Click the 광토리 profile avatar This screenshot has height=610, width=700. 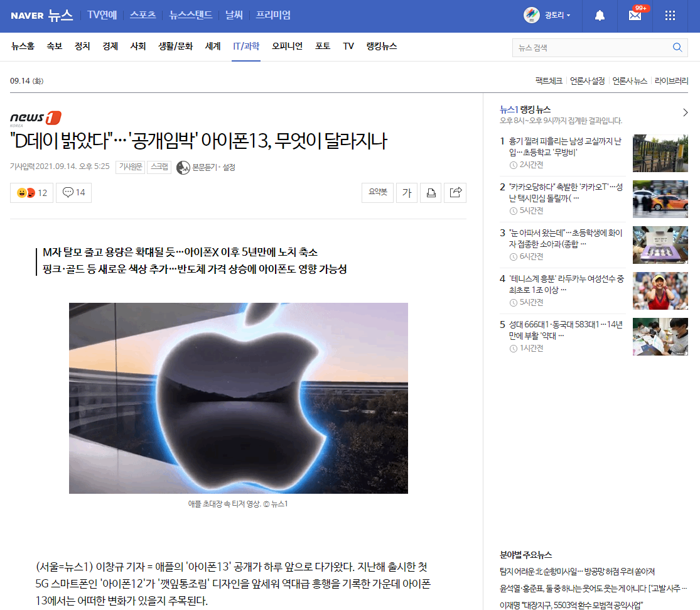531,15
